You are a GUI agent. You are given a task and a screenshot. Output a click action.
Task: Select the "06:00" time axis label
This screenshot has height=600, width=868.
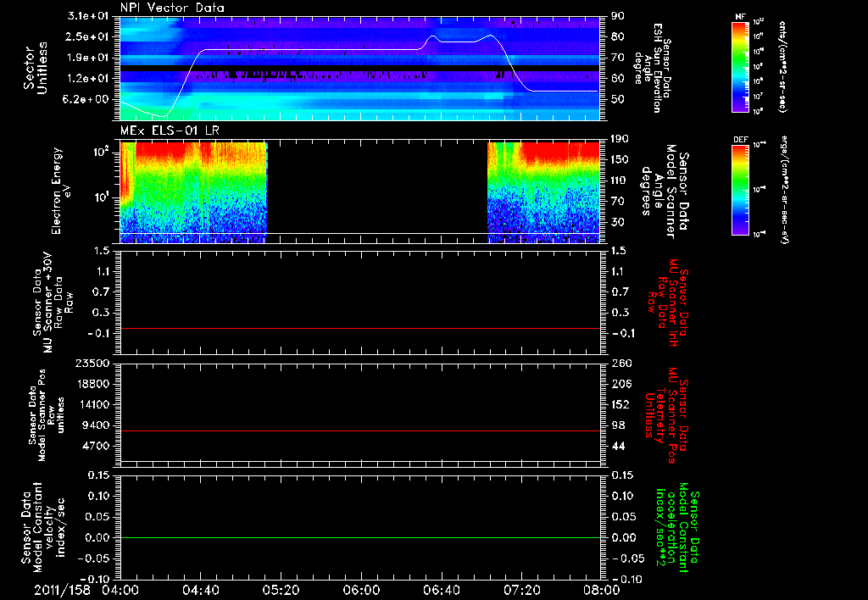(x=361, y=590)
